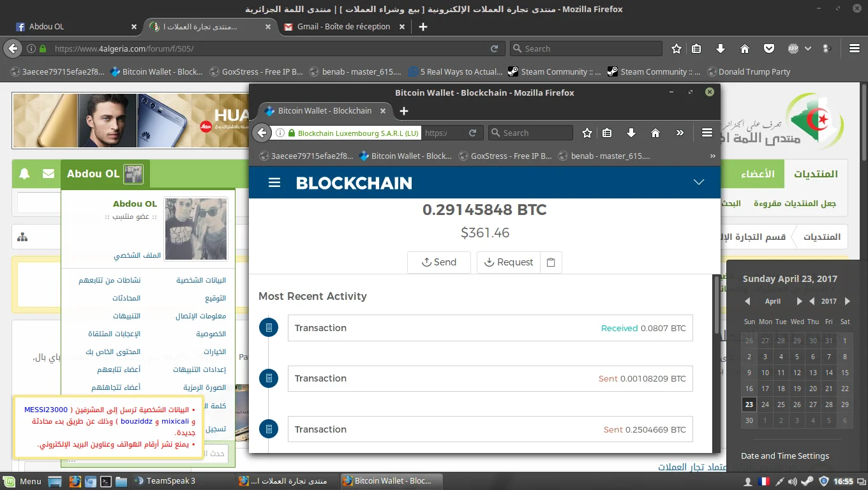Open the Received 0.0807 BTC transaction
Viewport: 868px width, 490px height.
coord(490,328)
